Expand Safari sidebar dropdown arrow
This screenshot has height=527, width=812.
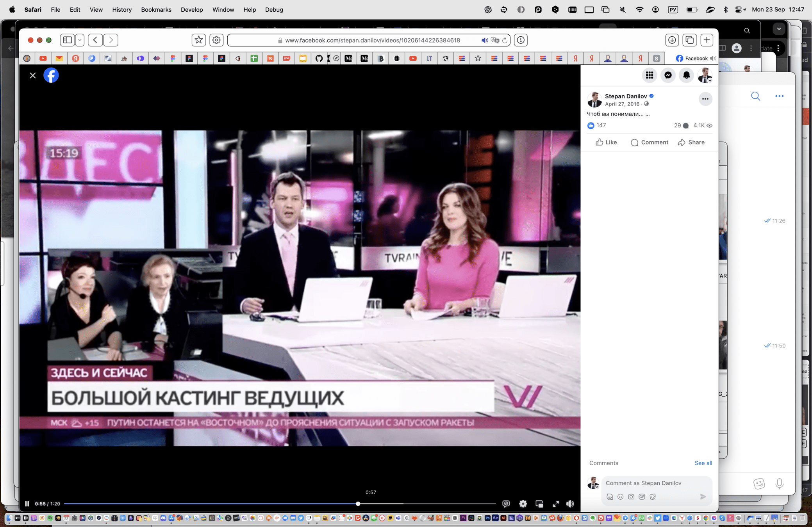pyautogui.click(x=80, y=40)
